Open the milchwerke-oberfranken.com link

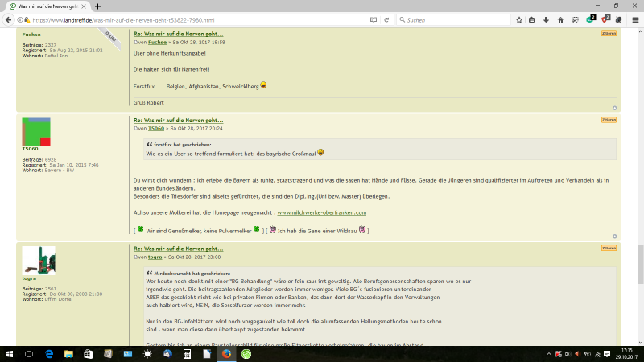click(x=321, y=212)
